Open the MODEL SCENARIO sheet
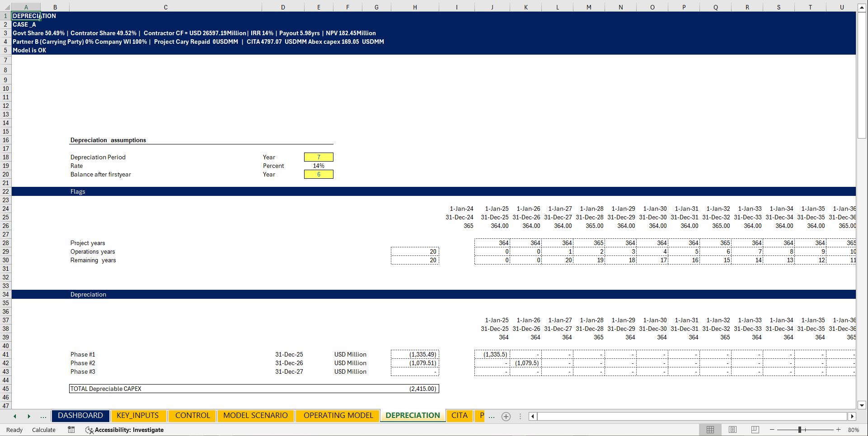Viewport: 868px width, 436px height. pyautogui.click(x=256, y=415)
